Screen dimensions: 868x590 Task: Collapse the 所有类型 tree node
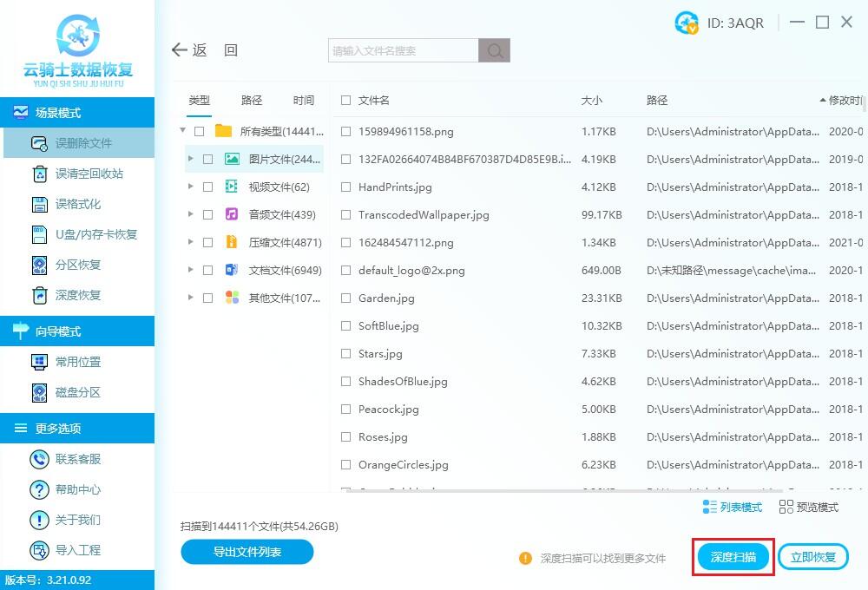[x=182, y=131]
